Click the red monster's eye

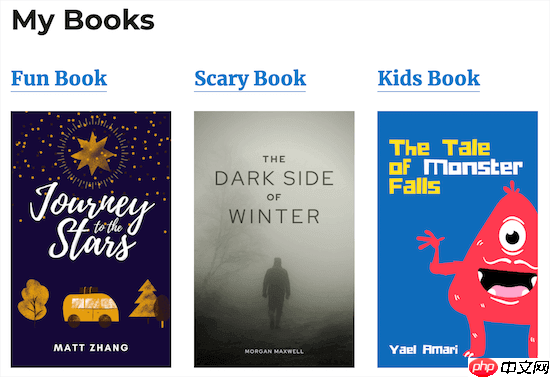pyautogui.click(x=512, y=236)
